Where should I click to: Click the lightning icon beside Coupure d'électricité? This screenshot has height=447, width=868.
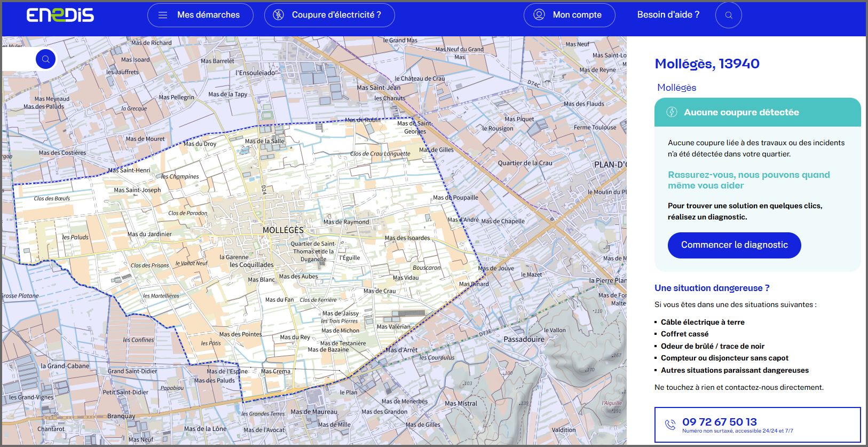pyautogui.click(x=279, y=15)
